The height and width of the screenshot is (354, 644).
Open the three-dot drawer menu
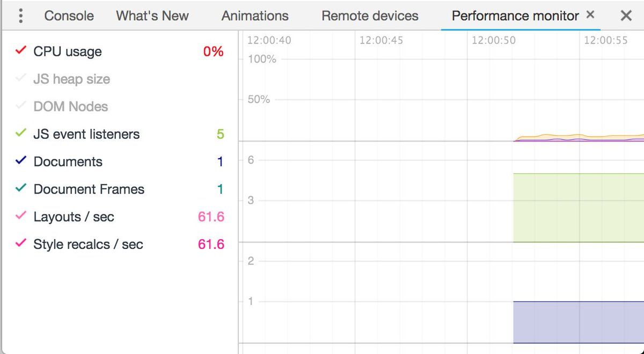(x=21, y=16)
